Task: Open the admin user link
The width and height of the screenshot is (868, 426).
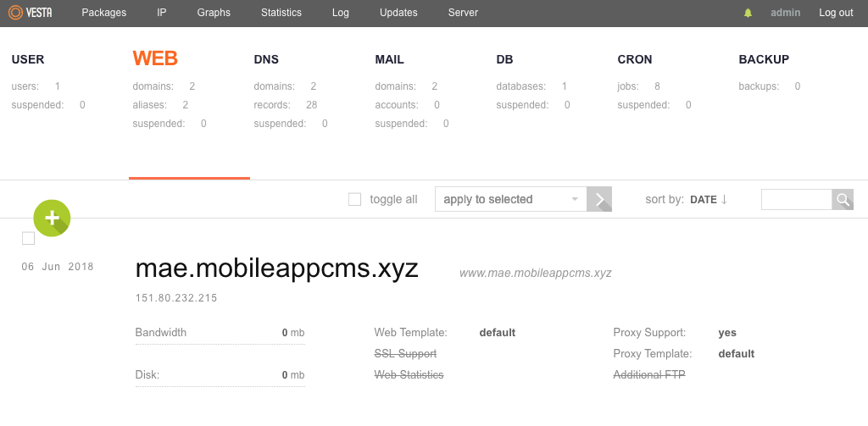Action: pos(786,13)
